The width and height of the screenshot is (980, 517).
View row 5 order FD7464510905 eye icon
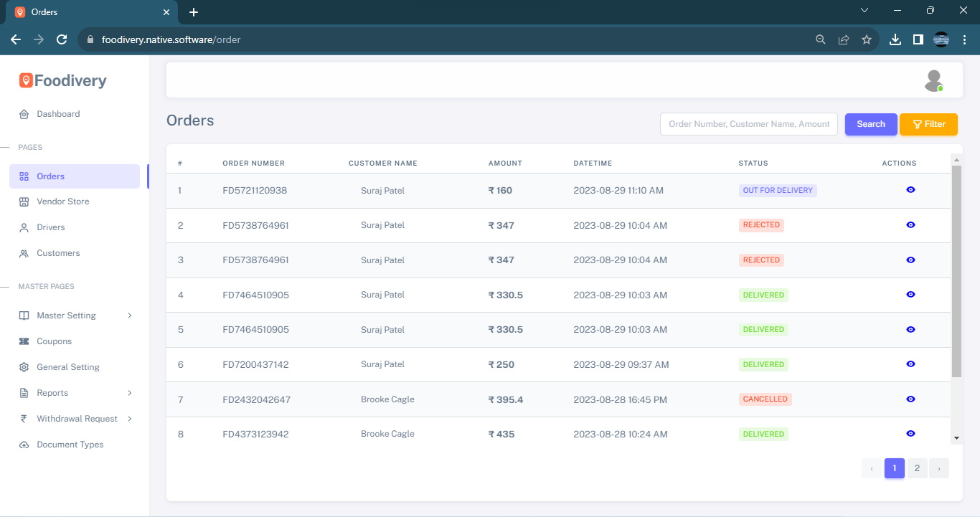click(910, 330)
